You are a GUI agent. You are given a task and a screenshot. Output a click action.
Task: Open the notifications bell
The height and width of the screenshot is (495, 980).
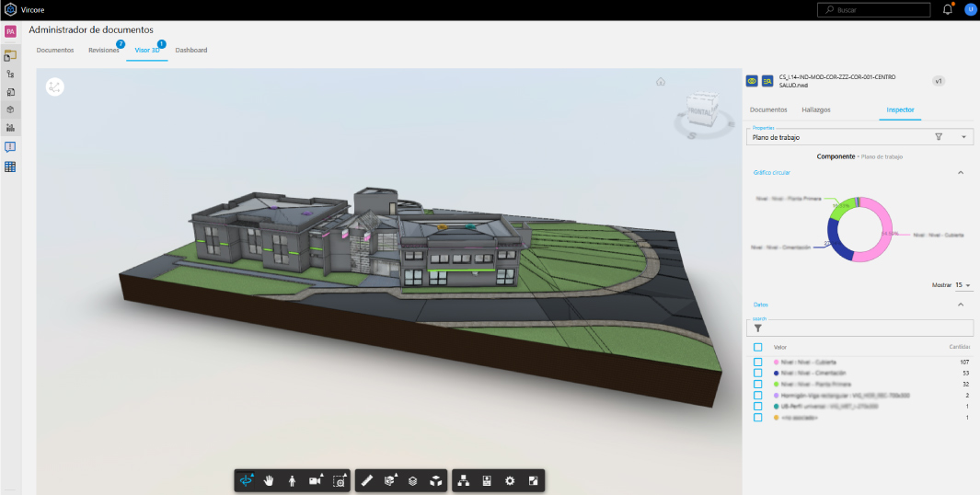pos(948,10)
